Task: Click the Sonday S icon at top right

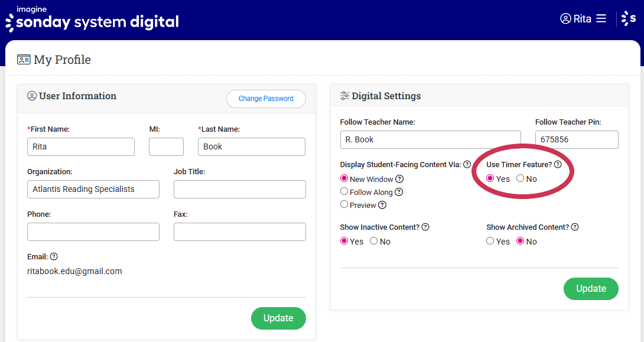Action: (629, 18)
